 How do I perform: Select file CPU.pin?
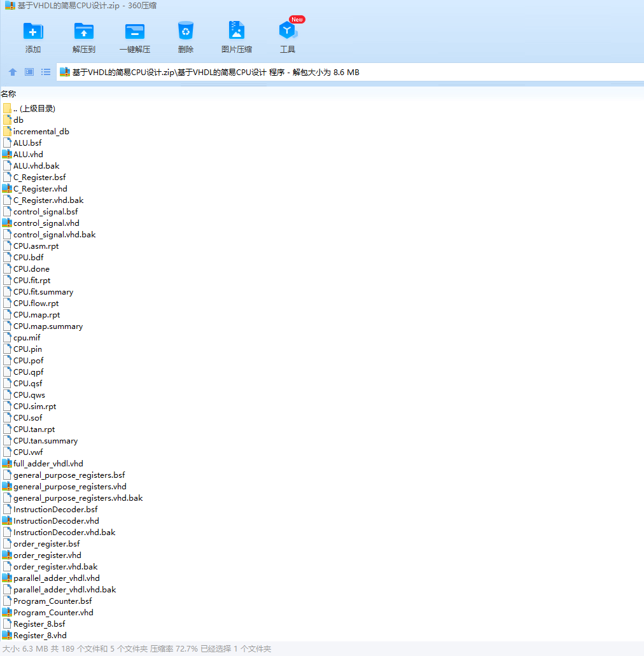pyautogui.click(x=27, y=349)
